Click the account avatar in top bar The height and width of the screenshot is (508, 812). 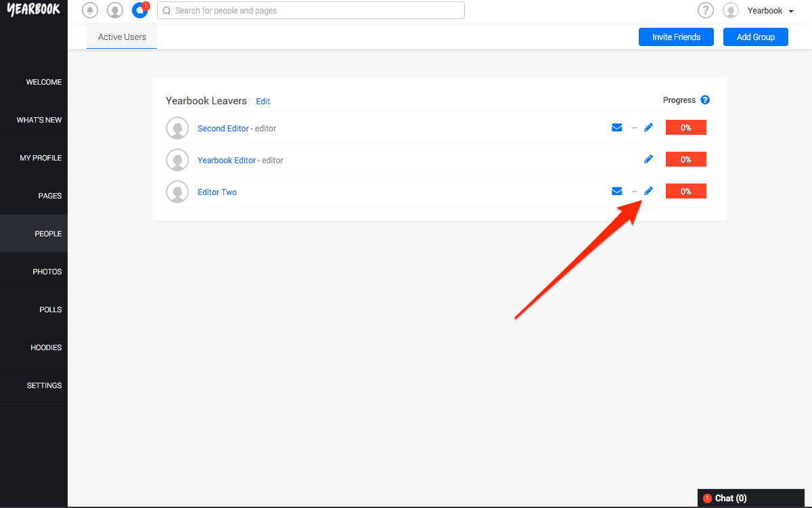[x=731, y=10]
